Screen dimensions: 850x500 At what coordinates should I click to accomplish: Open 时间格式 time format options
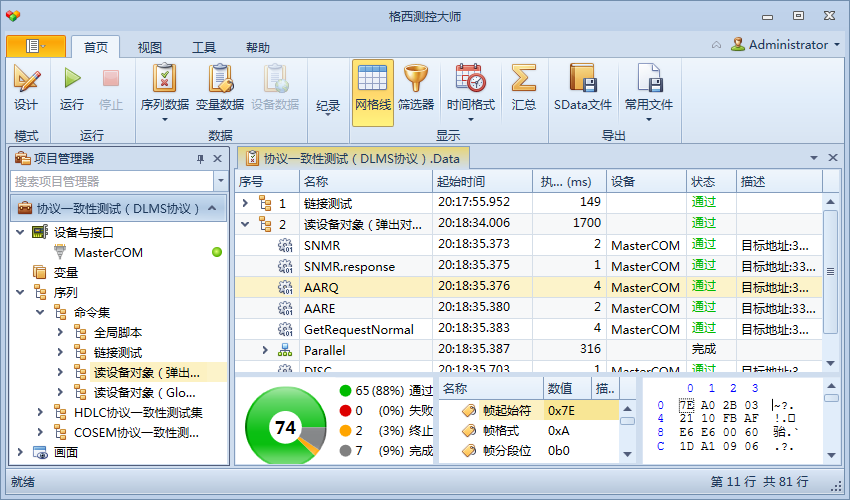pyautogui.click(x=471, y=92)
